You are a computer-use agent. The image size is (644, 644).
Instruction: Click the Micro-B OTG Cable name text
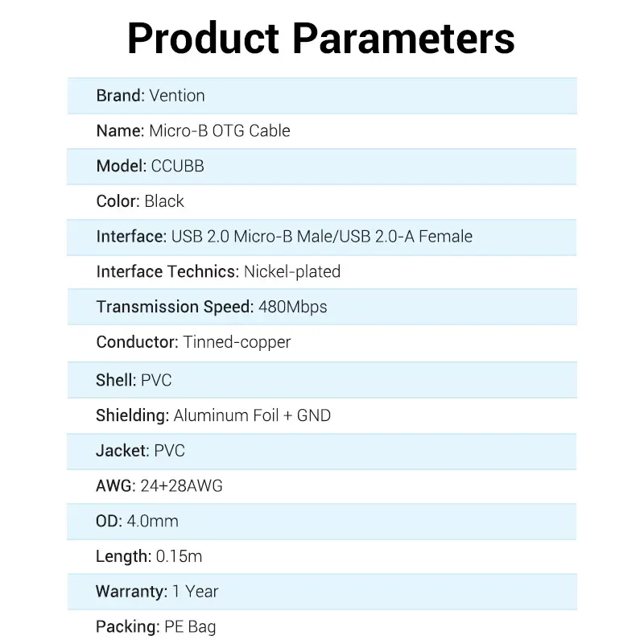pos(219,130)
